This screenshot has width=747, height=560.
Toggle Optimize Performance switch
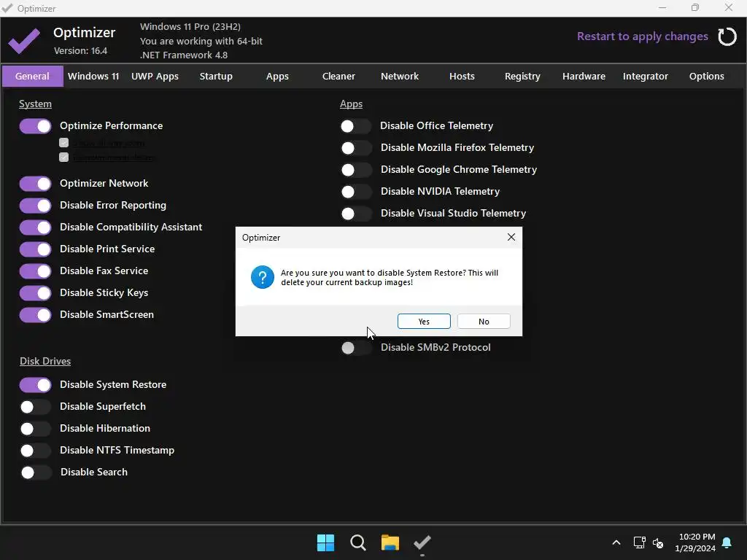coord(35,126)
